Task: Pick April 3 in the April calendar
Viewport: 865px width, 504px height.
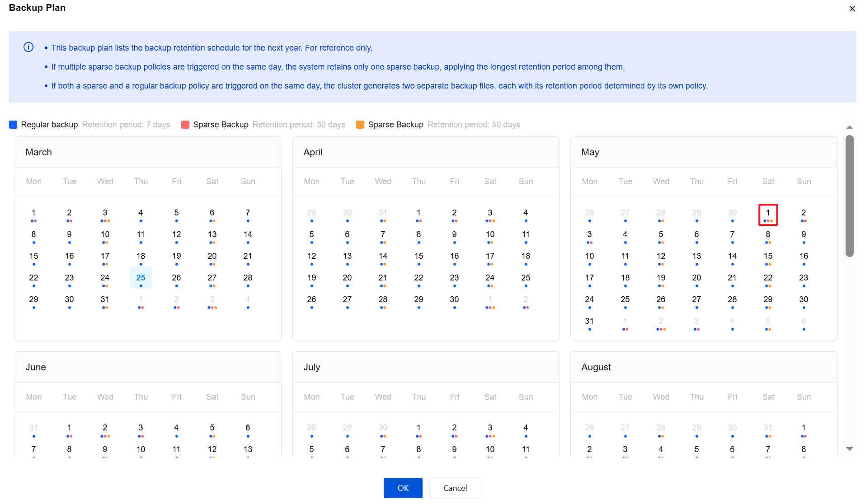Action: click(490, 213)
